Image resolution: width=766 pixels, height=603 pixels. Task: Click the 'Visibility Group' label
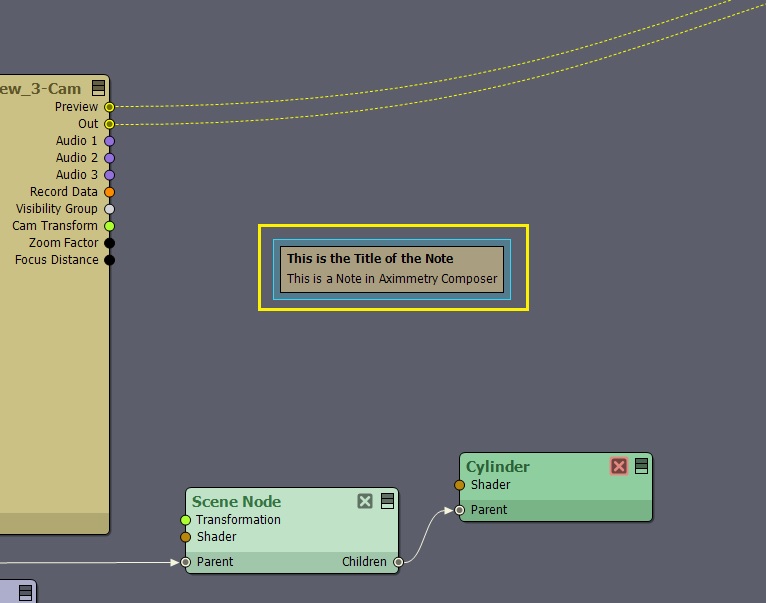click(57, 209)
